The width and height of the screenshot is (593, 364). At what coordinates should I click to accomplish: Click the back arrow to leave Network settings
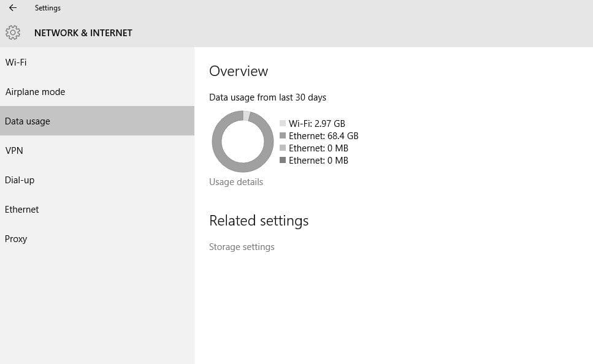(12, 8)
